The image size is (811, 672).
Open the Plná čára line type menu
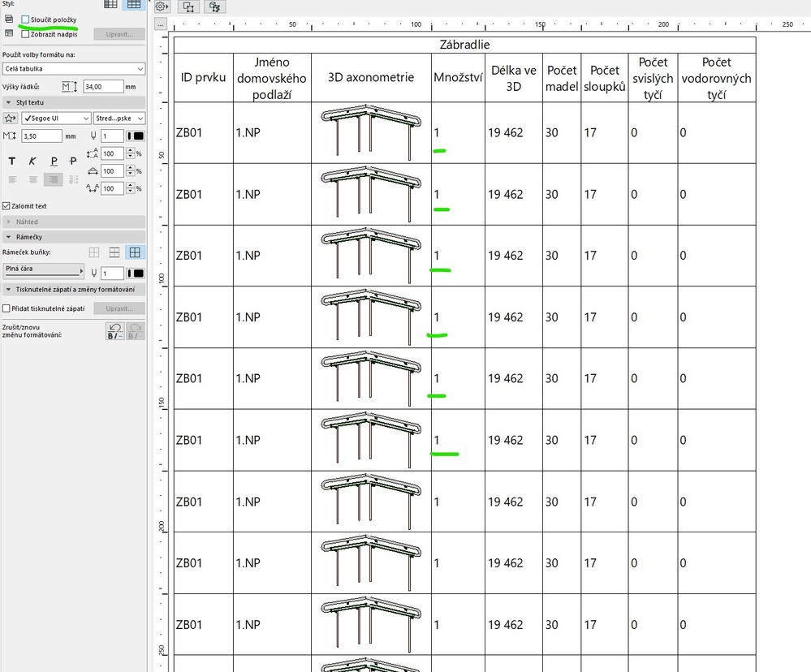point(45,270)
